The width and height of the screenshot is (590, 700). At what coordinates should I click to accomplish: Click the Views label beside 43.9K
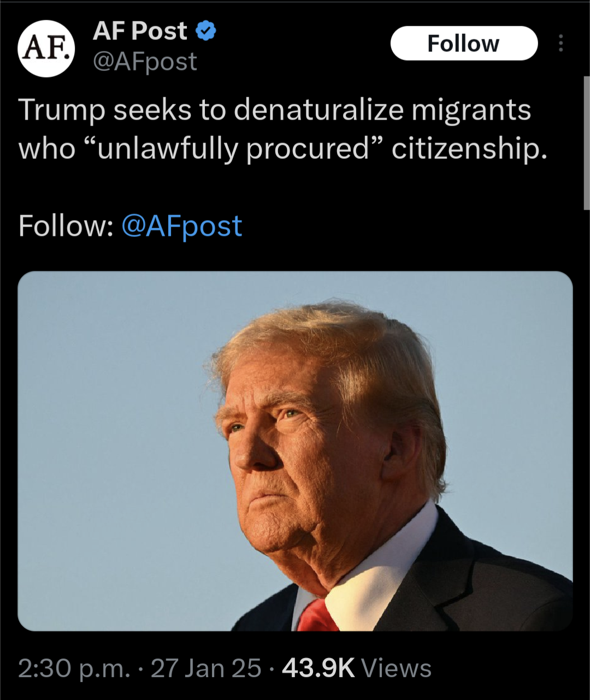point(396,668)
